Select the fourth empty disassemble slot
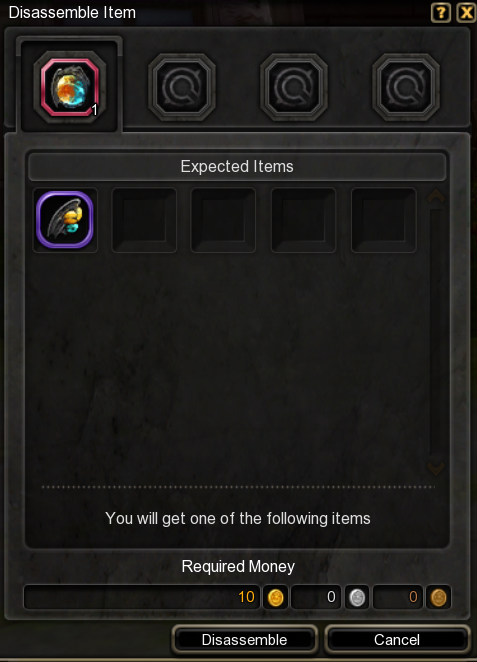This screenshot has width=477, height=662. pyautogui.click(x=406, y=87)
